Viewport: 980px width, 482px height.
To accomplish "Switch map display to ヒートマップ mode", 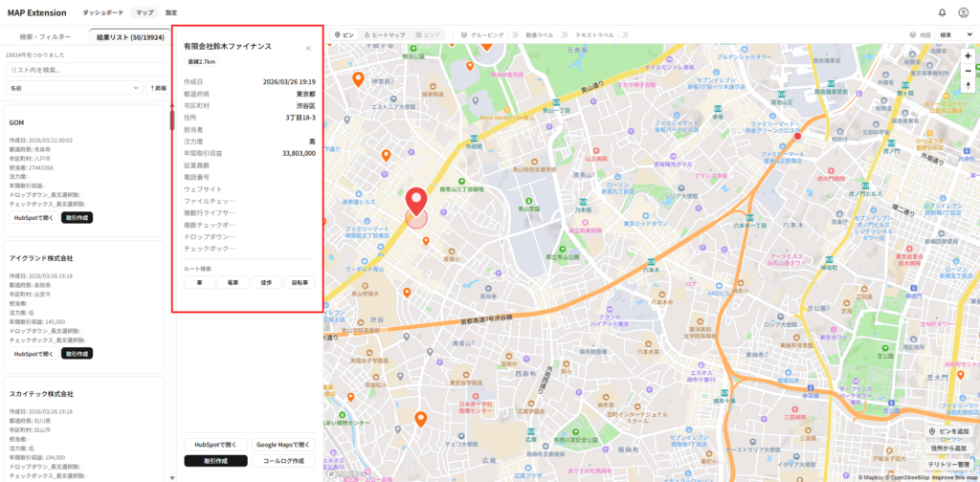I will click(385, 35).
